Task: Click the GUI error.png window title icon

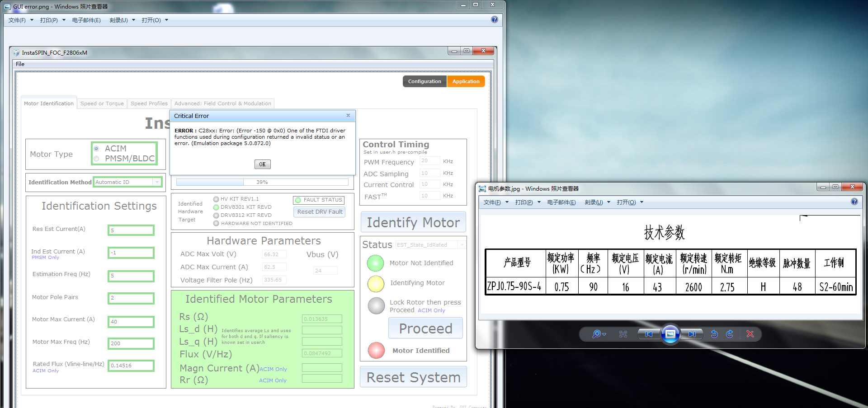Action: (7, 7)
